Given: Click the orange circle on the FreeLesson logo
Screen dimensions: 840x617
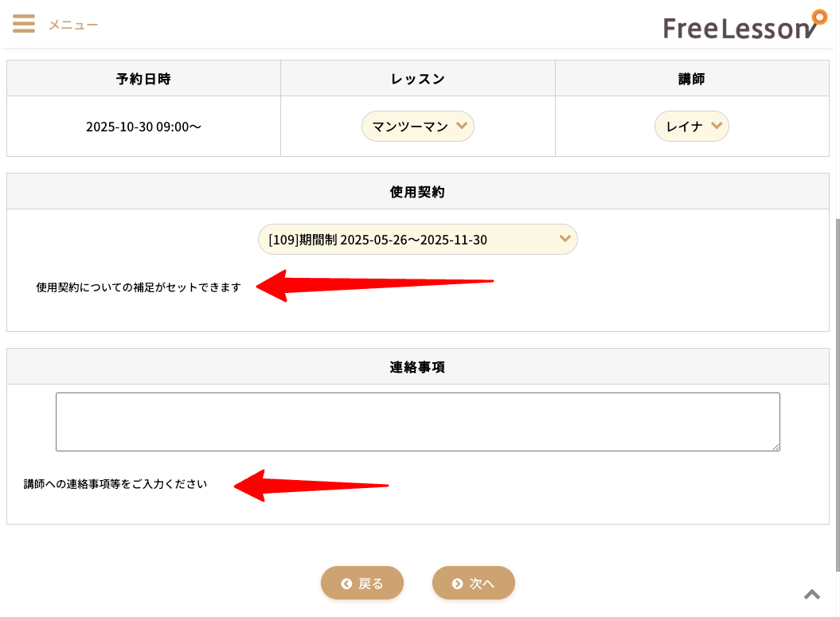Looking at the screenshot, I should tap(819, 16).
